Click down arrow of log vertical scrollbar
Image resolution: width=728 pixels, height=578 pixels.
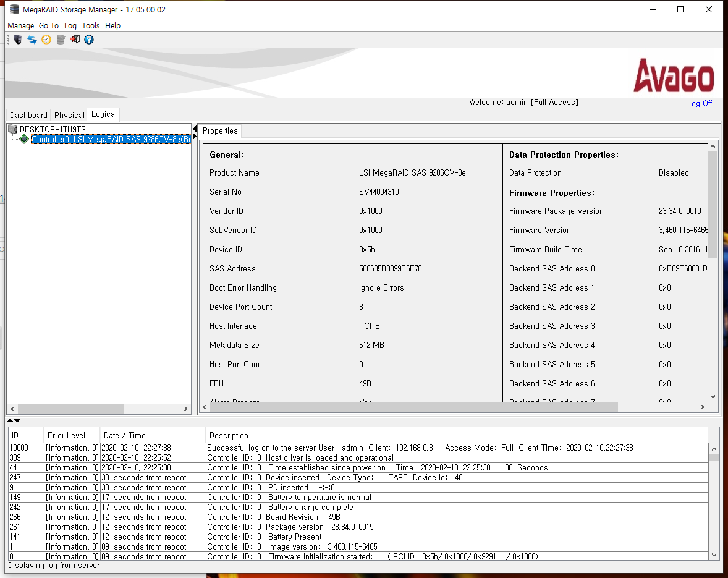pyautogui.click(x=714, y=555)
